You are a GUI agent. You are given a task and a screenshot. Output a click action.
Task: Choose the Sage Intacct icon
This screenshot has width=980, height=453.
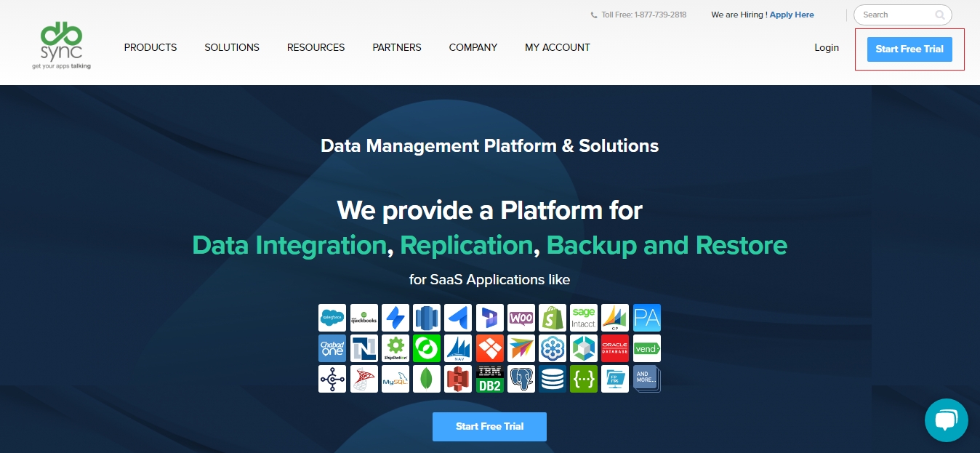pyautogui.click(x=584, y=318)
